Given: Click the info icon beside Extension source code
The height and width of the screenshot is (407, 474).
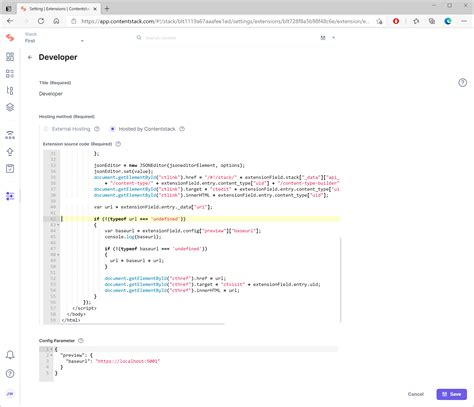Looking at the screenshot, I should click(x=118, y=144).
